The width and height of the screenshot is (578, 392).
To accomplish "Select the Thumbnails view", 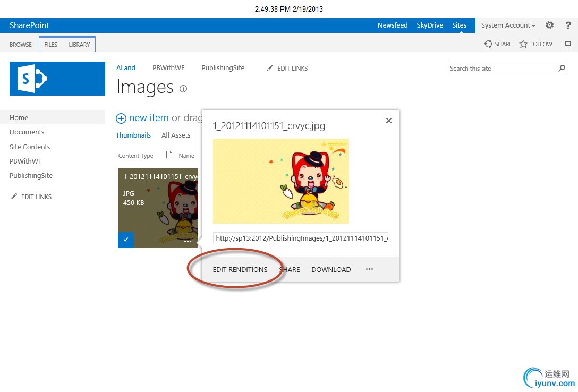I will pyautogui.click(x=133, y=135).
